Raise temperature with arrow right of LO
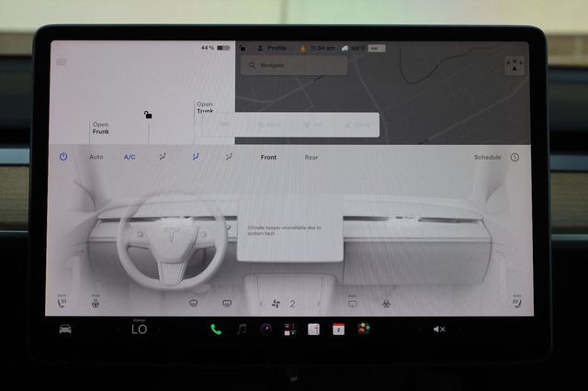 pos(160,330)
